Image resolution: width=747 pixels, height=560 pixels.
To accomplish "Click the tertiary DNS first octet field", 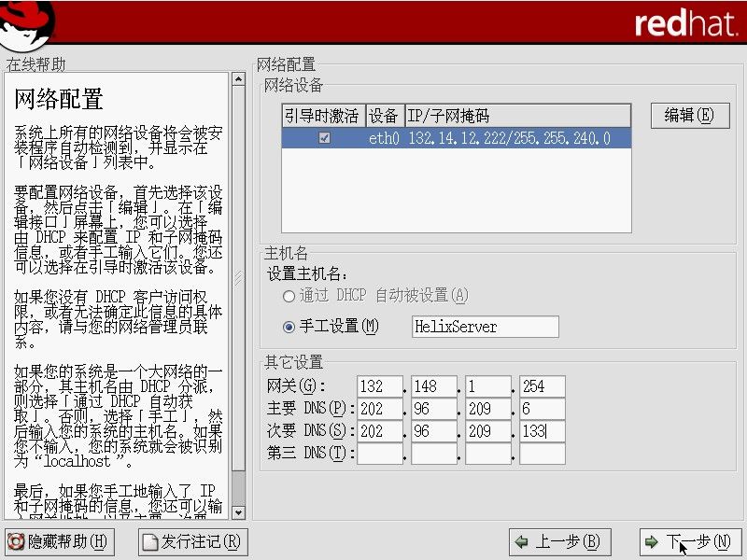I will (378, 454).
